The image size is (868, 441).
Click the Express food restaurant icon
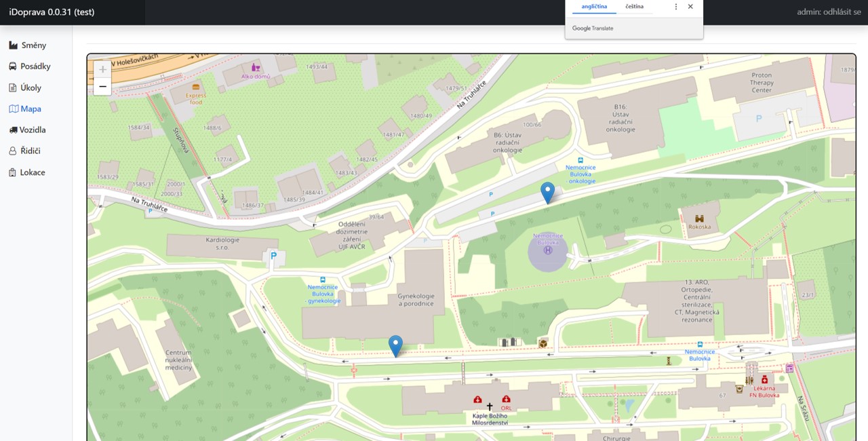[197, 87]
